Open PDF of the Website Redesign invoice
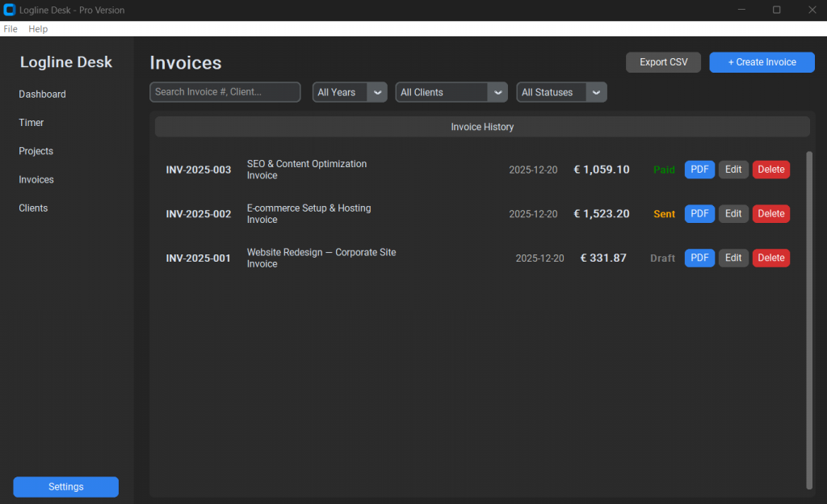The height and width of the screenshot is (504, 827). pyautogui.click(x=699, y=258)
